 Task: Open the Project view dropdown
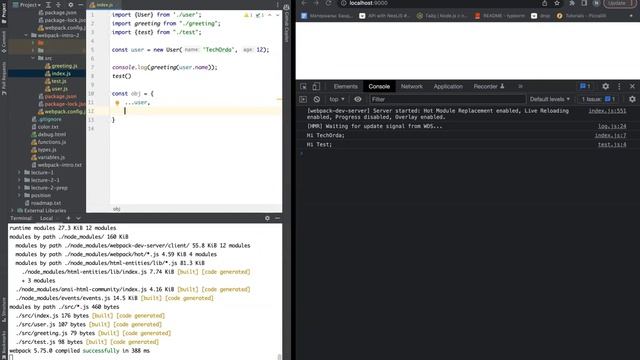point(27,5)
